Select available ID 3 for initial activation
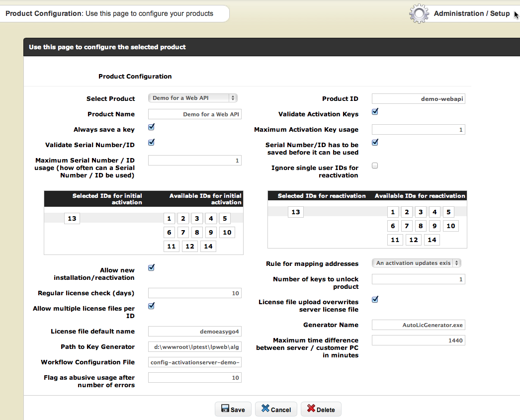Image resolution: width=520 pixels, height=420 pixels. point(197,219)
